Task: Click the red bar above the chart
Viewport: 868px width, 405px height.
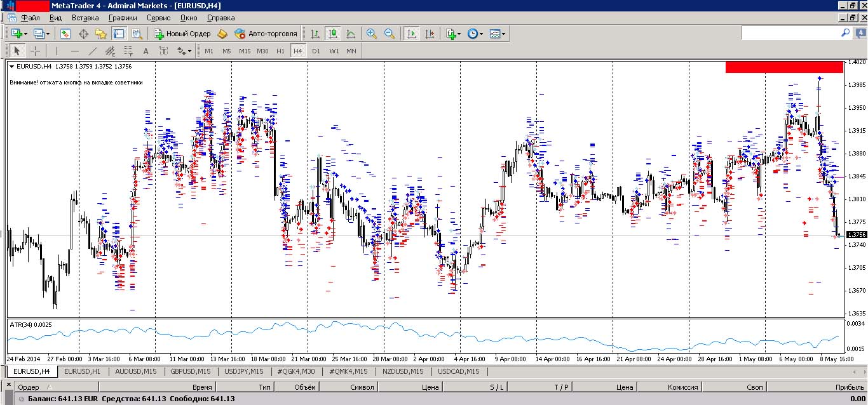Action: [x=783, y=67]
